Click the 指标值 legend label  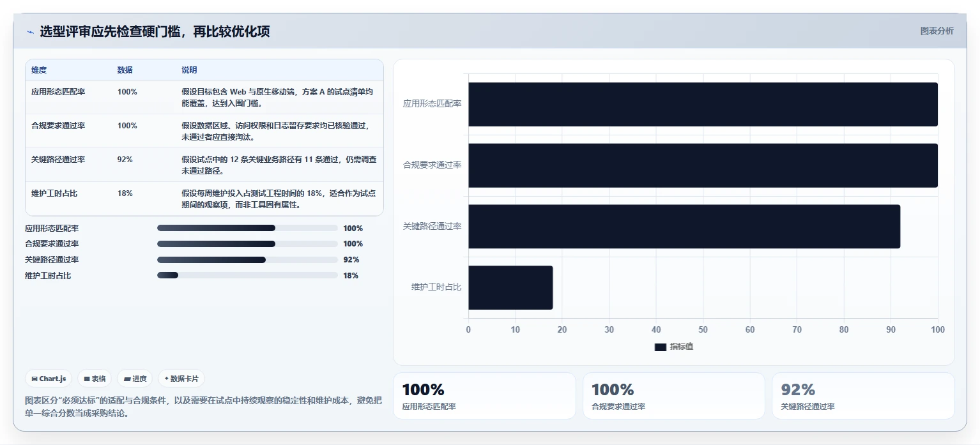point(682,347)
